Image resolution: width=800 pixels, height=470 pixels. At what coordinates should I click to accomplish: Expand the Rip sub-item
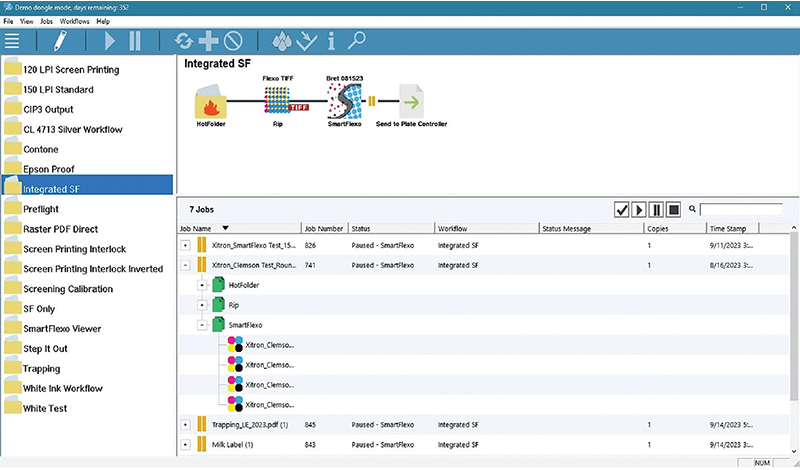click(x=202, y=305)
